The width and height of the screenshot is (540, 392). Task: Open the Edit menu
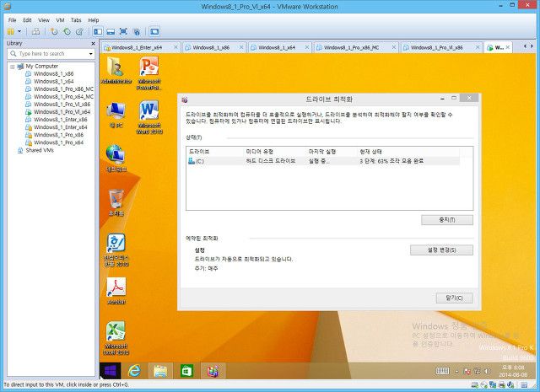(27, 20)
